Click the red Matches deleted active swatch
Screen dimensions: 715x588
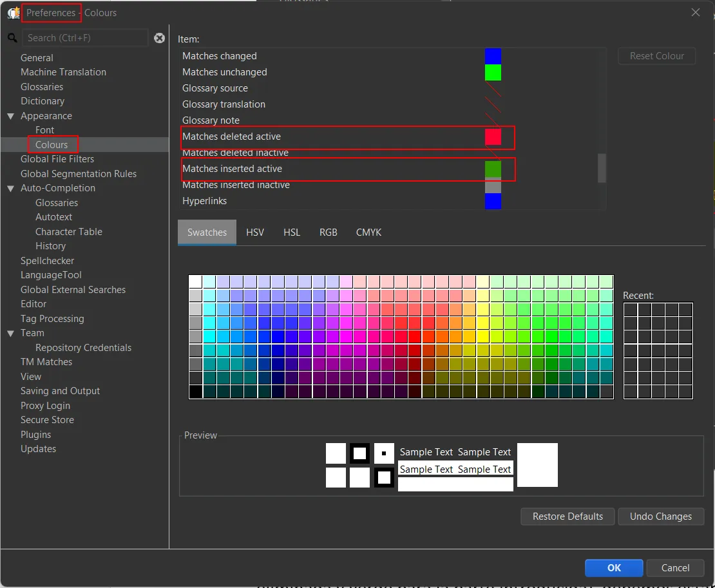[493, 137]
